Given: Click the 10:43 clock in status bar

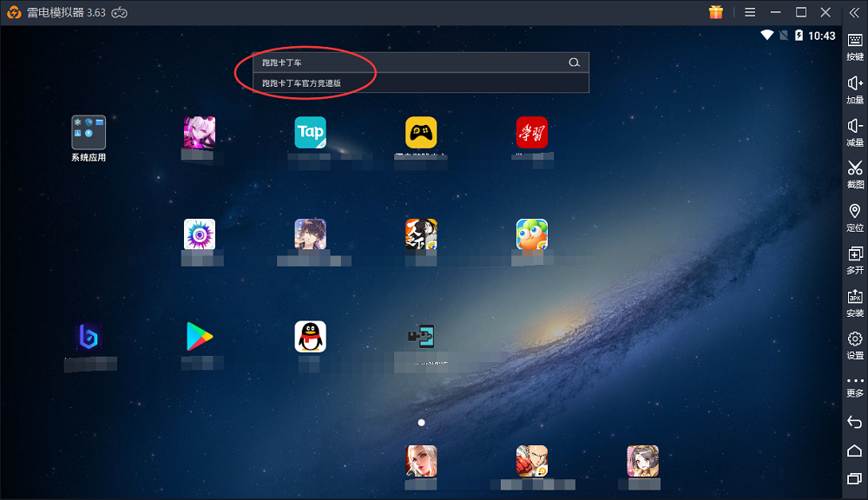Looking at the screenshot, I should (821, 36).
